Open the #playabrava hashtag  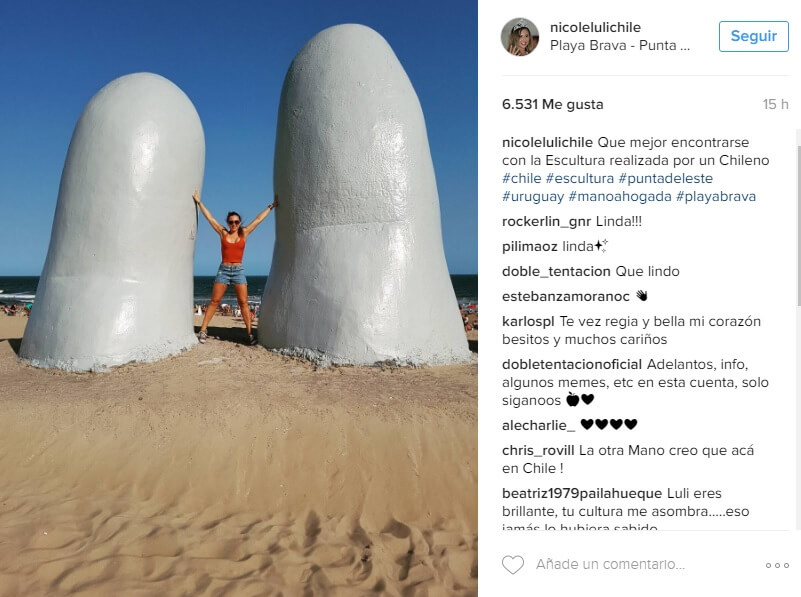click(x=716, y=197)
